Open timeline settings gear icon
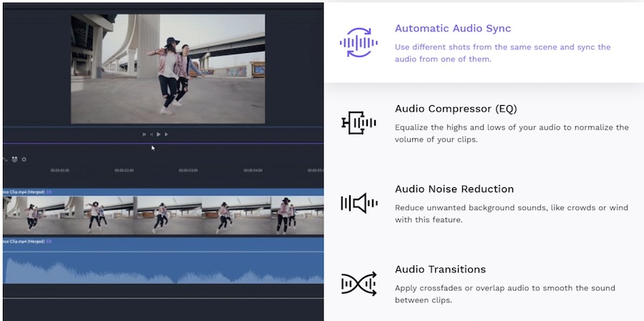Screen dimensions: 644x321 (24, 159)
